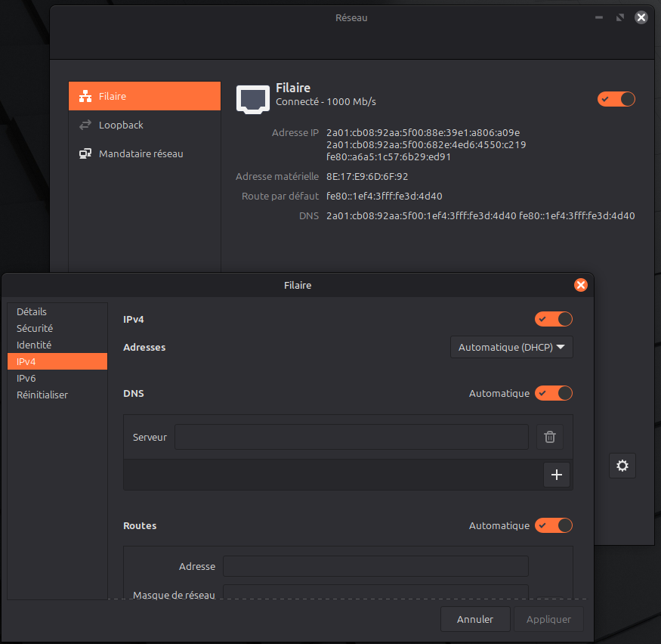Click the Annuler button

(x=475, y=619)
